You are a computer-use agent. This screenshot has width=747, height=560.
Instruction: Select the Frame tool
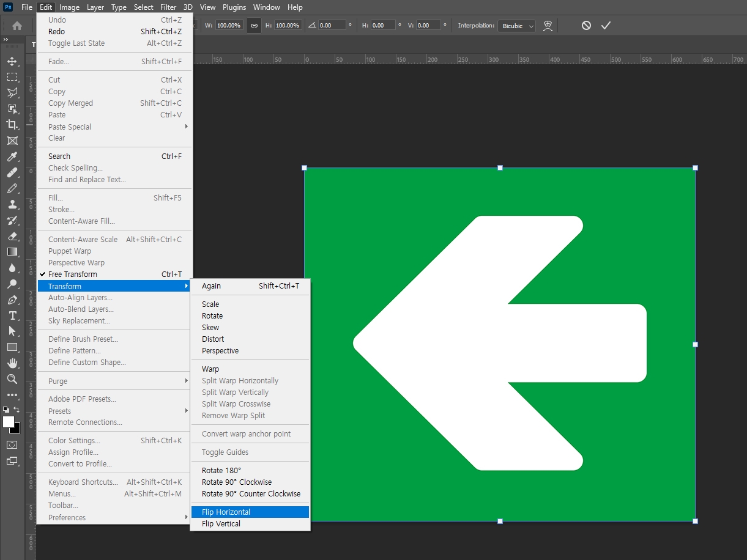(x=12, y=141)
